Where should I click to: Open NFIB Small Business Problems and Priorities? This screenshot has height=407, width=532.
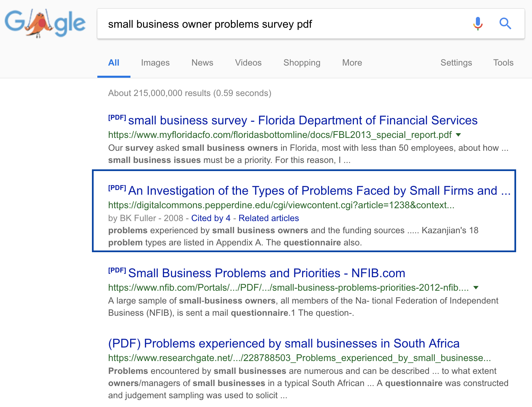(x=266, y=273)
